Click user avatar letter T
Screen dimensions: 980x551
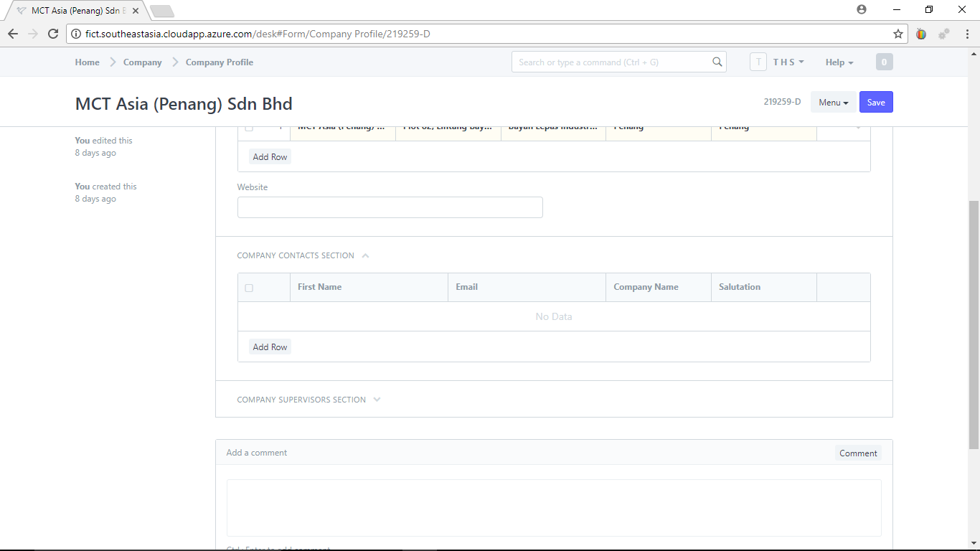(758, 62)
